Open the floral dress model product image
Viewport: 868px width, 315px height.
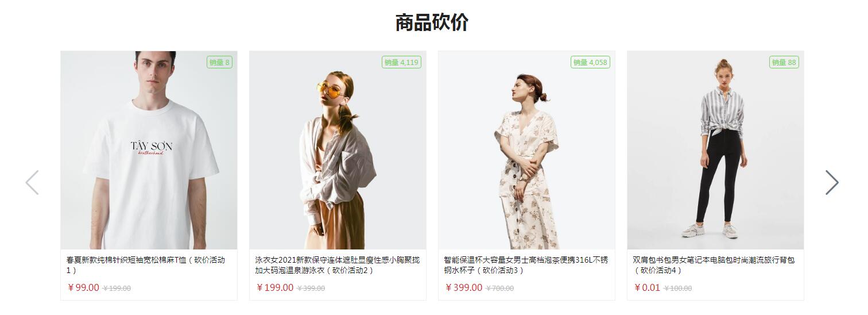(526, 150)
